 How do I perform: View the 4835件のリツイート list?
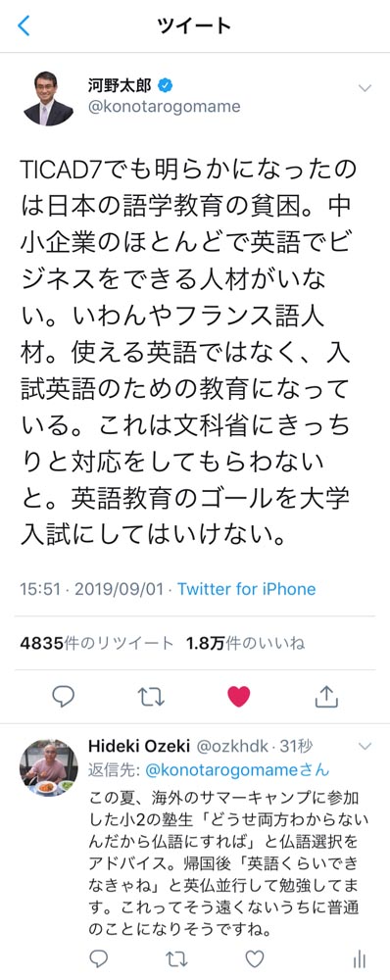(96, 643)
